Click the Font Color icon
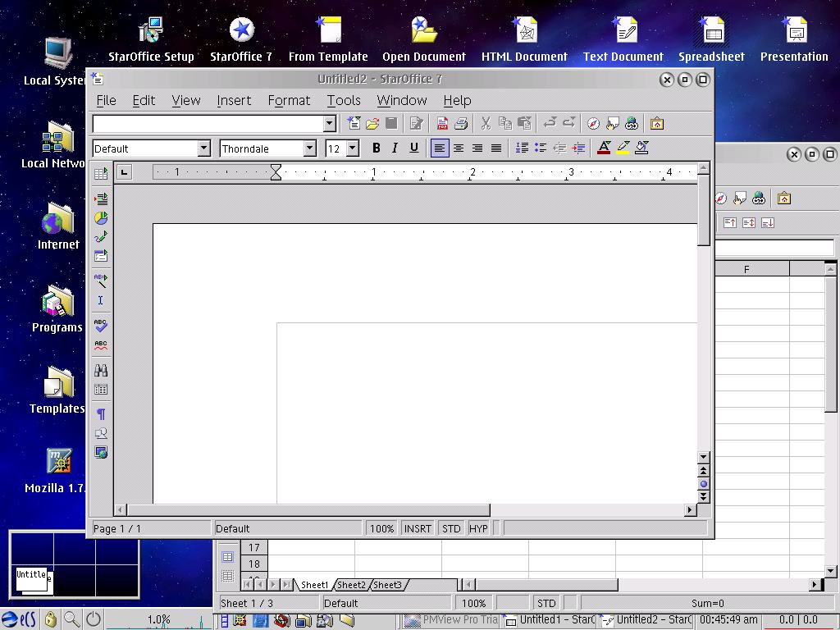 604,148
